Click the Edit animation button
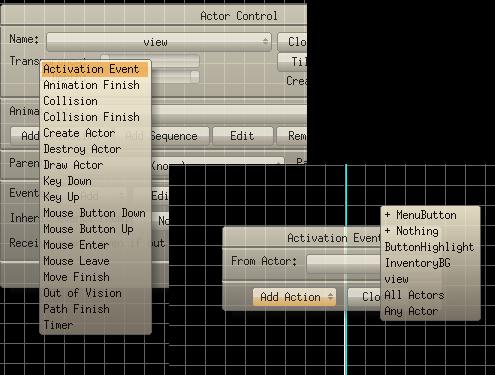 (x=243, y=136)
